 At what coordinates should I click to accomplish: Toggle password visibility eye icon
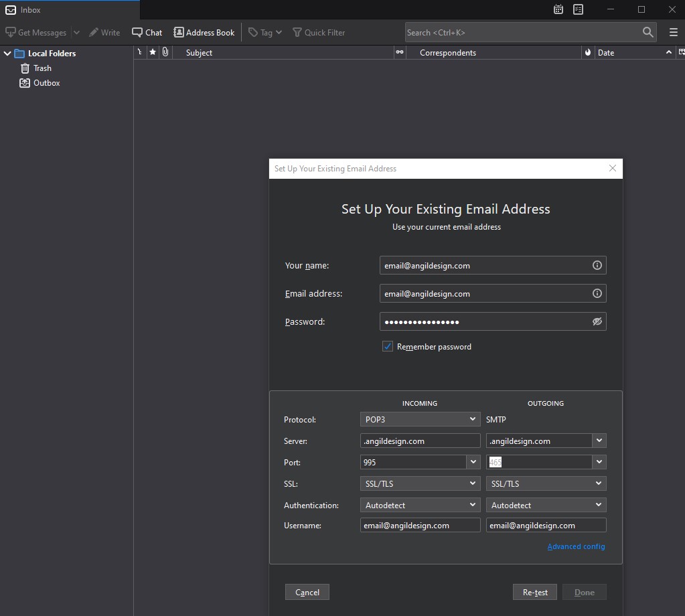pos(597,321)
